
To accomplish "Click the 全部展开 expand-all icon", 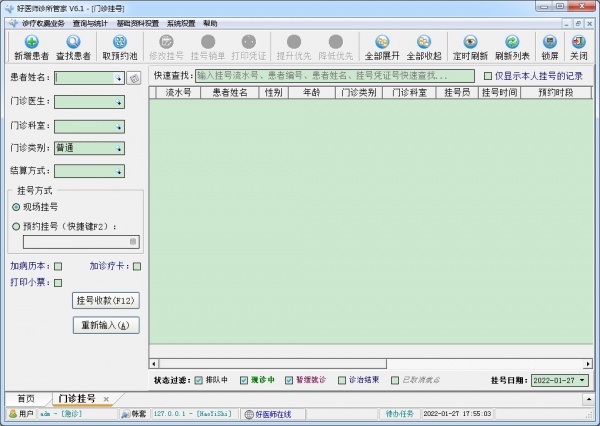I will (380, 42).
